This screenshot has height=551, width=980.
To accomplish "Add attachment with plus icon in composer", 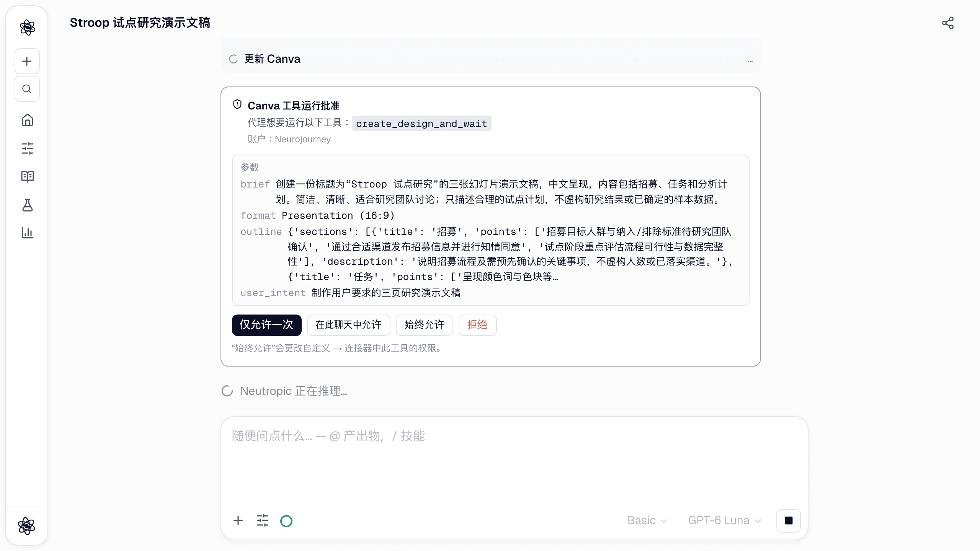I will click(238, 520).
